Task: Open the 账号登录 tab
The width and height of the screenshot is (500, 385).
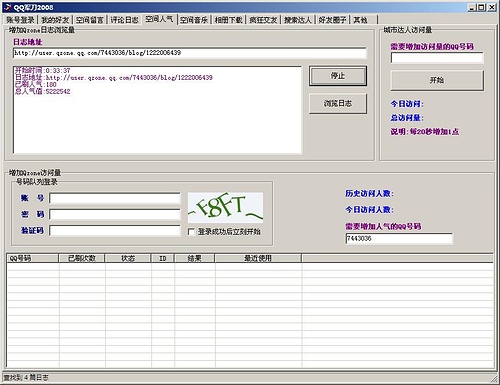Action: tap(20, 20)
